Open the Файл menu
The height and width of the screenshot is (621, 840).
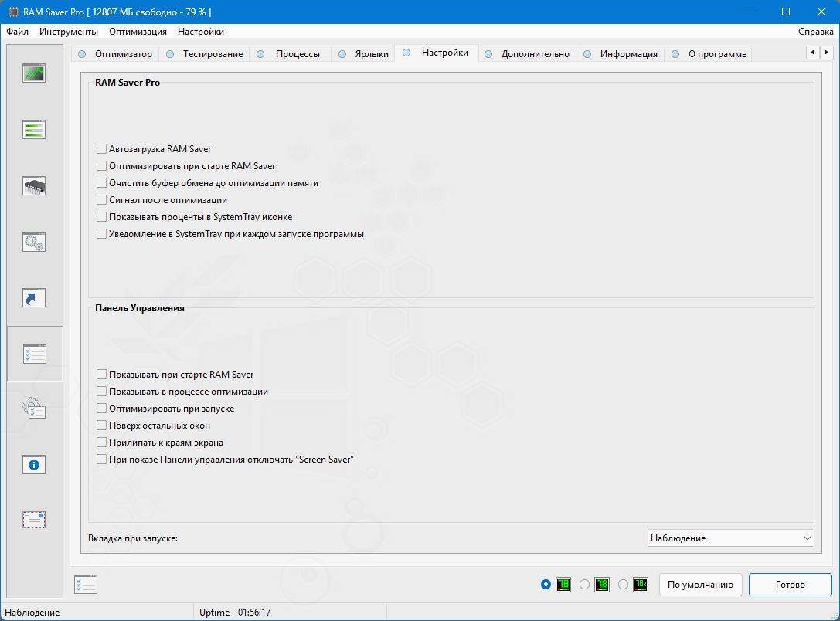(x=17, y=32)
